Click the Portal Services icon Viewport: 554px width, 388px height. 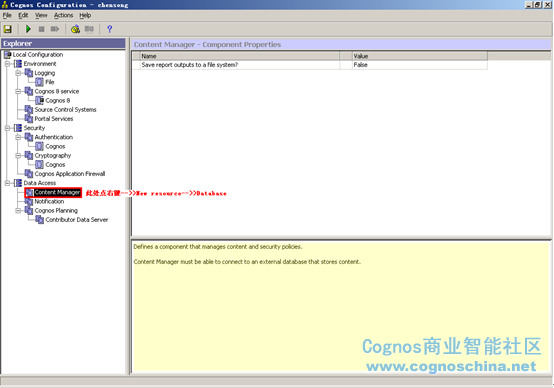coord(29,119)
